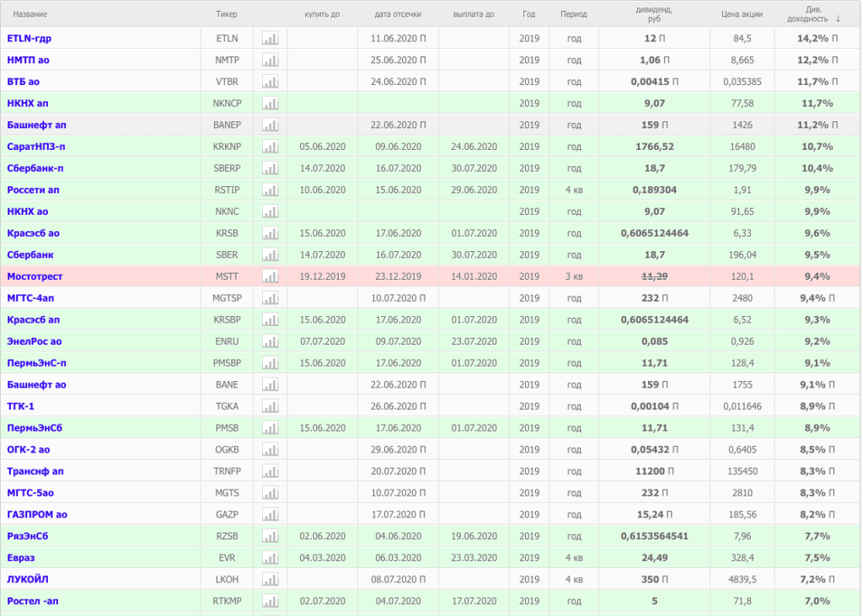This screenshot has width=863, height=616.
Task: Click chart icon in the TGKA row
Action: 271,406
